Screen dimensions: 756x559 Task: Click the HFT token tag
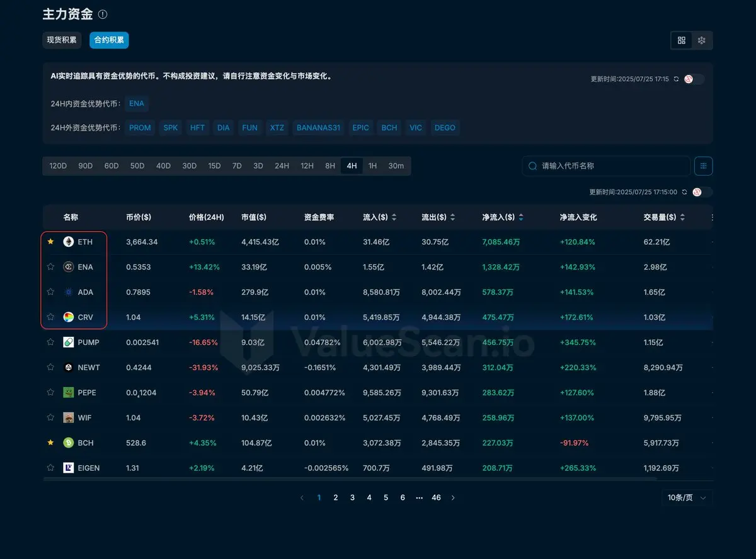point(197,128)
